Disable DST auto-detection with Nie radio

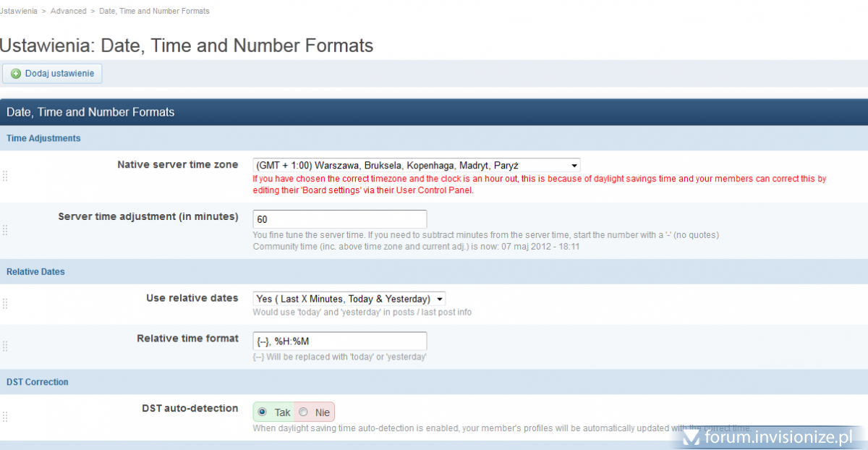point(303,412)
